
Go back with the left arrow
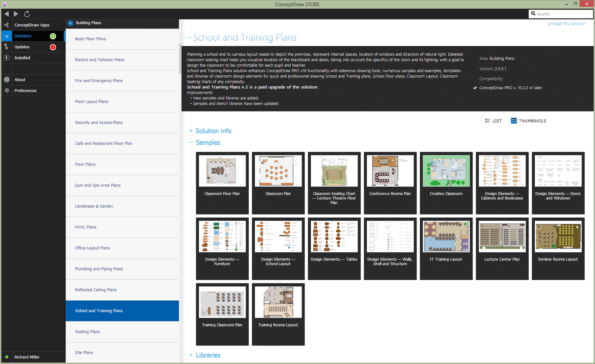tap(6, 14)
